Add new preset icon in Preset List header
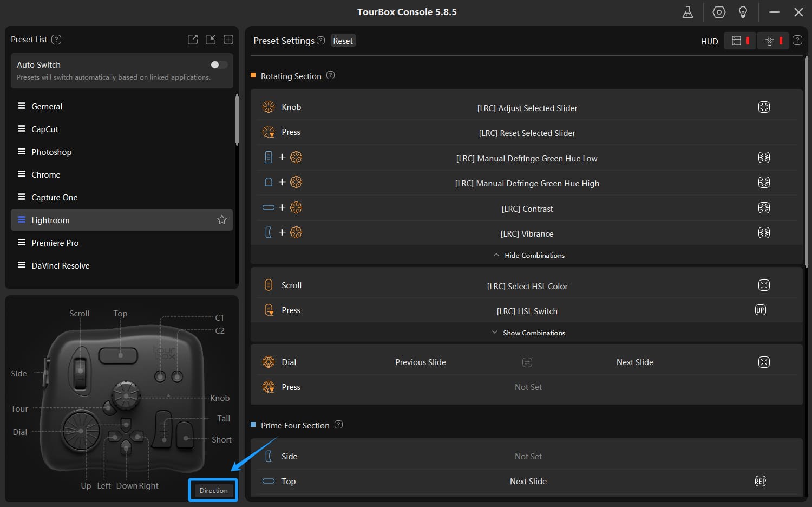Viewport: 812px width, 507px height. coord(228,40)
